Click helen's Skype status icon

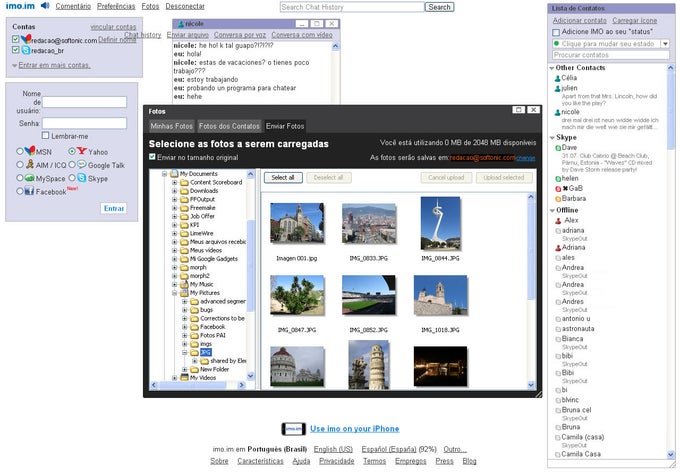tap(558, 179)
